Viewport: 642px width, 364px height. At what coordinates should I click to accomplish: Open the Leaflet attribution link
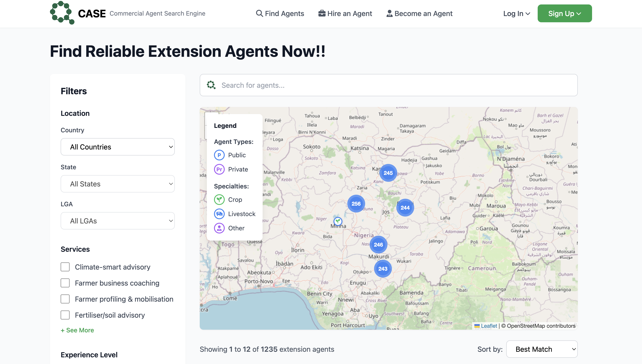point(489,326)
